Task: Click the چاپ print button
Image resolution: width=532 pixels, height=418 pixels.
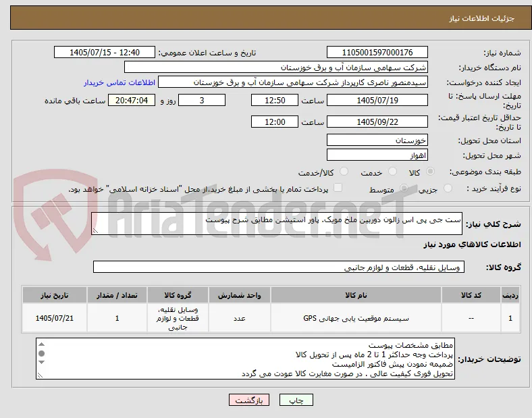Action: point(296,400)
